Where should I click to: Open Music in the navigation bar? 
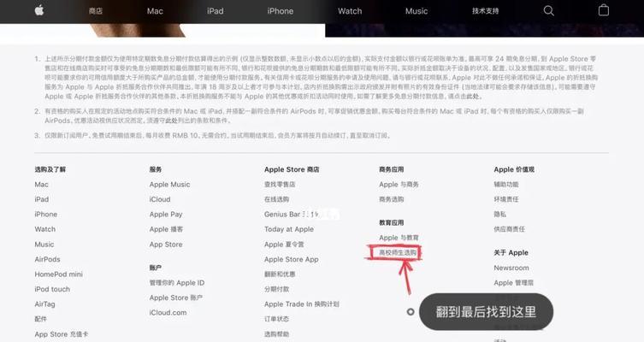coord(417,11)
